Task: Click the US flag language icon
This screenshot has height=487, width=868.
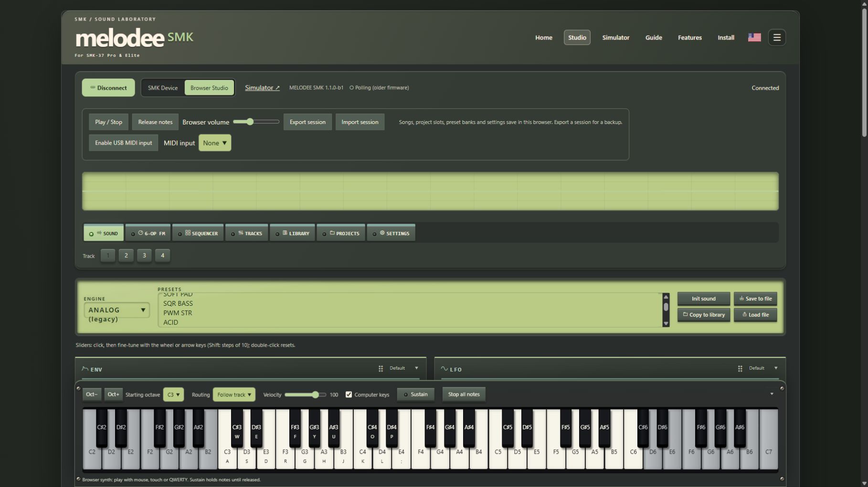Action: (754, 37)
